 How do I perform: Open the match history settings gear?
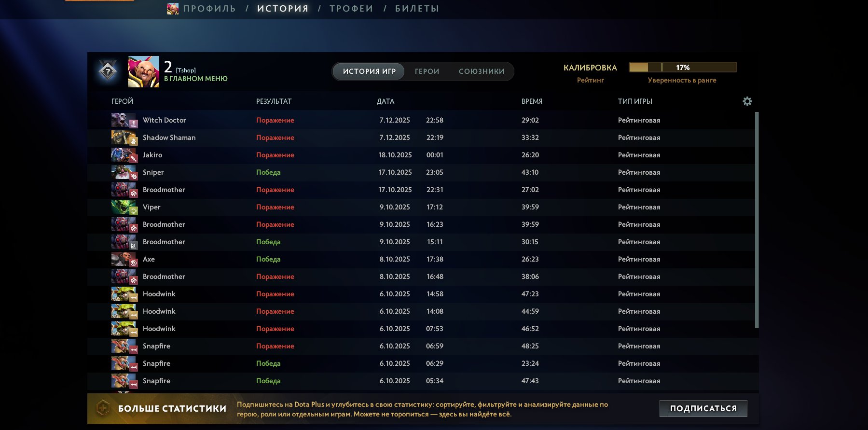tap(747, 101)
